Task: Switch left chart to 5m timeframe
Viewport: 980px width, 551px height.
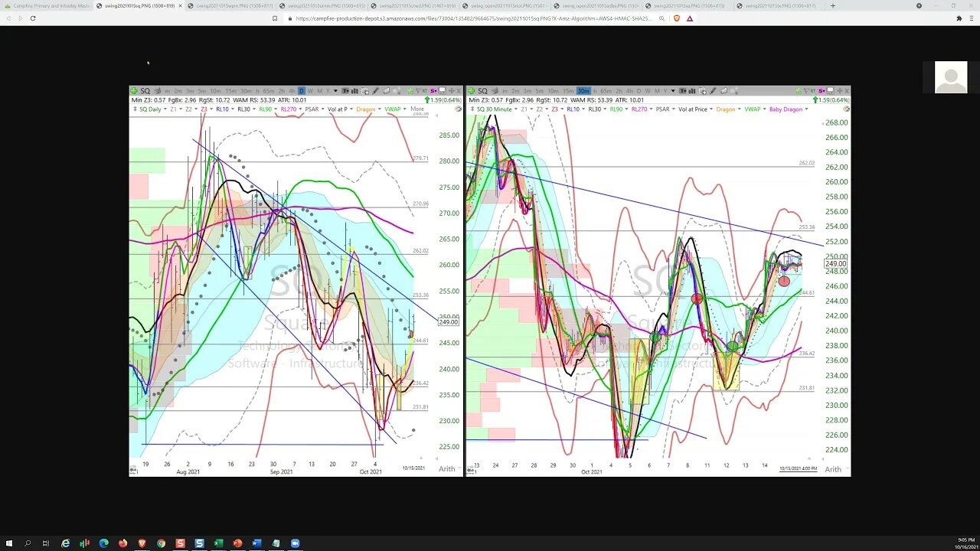Action: (202, 90)
